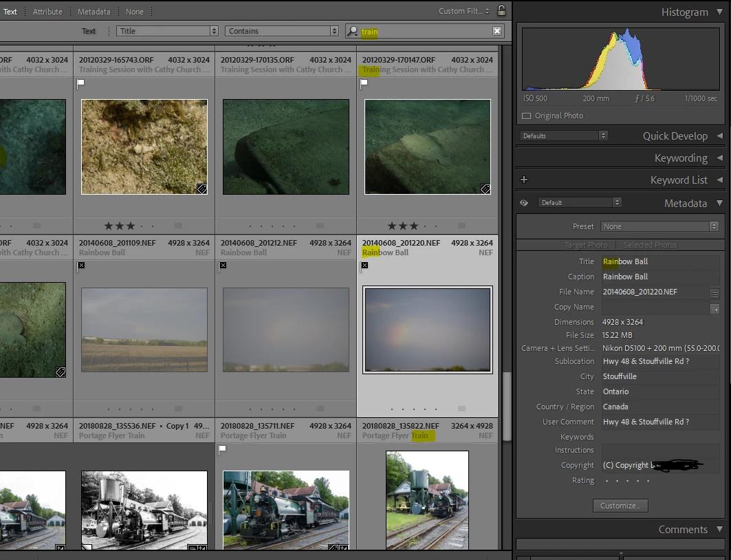This screenshot has width=731, height=560.
Task: Toggle flag on 20180828_135711.NEF train photo
Action: pyautogui.click(x=223, y=450)
